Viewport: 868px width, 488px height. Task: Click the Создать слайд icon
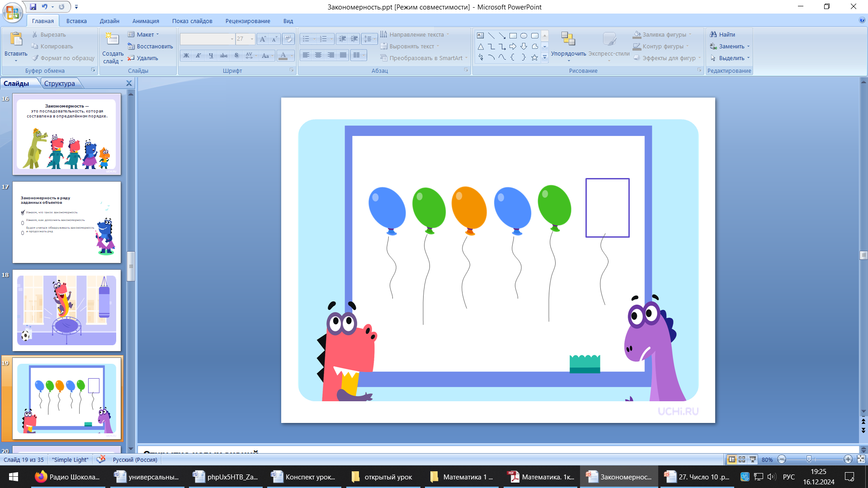112,39
